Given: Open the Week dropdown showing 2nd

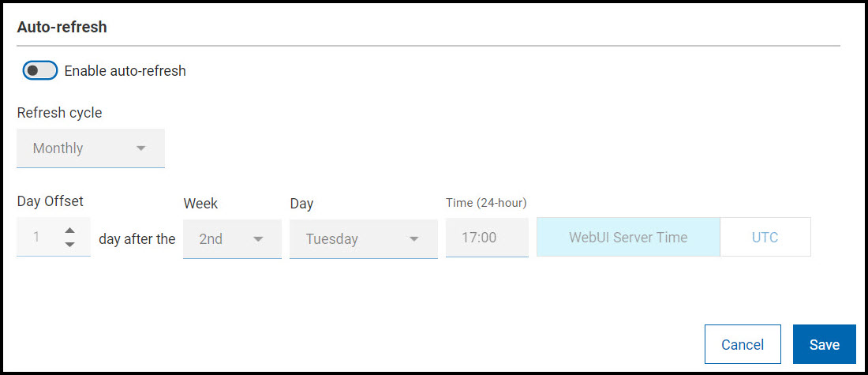Looking at the screenshot, I should [x=231, y=238].
